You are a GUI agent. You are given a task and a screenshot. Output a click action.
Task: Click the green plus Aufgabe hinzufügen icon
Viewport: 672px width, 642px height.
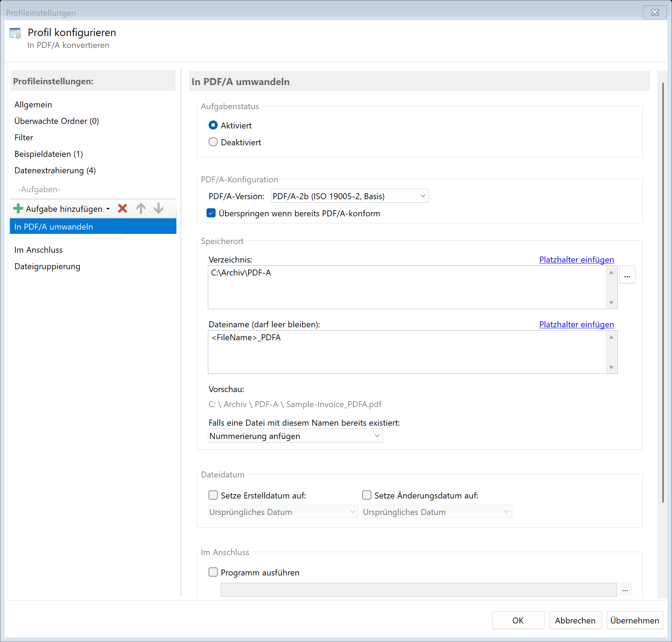pyautogui.click(x=18, y=209)
